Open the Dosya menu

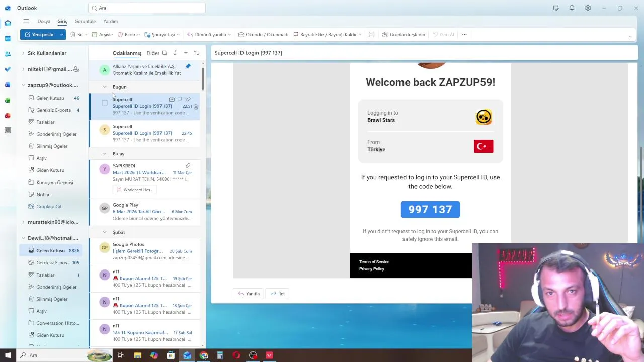tap(44, 21)
